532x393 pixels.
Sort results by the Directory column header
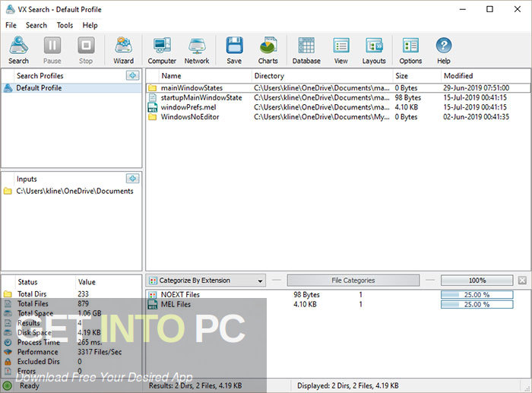click(x=321, y=76)
